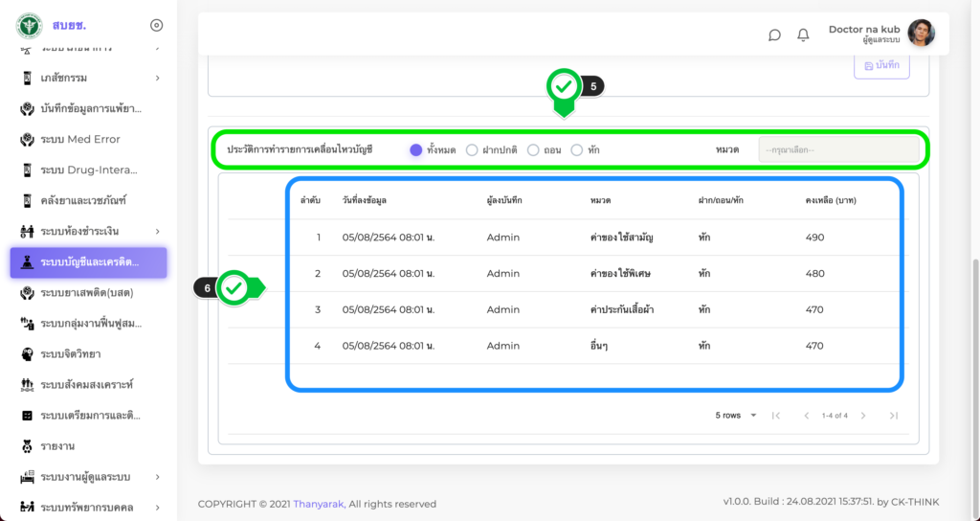980x521 pixels.
Task: Open the 5 rows page size dropdown
Action: click(x=736, y=416)
